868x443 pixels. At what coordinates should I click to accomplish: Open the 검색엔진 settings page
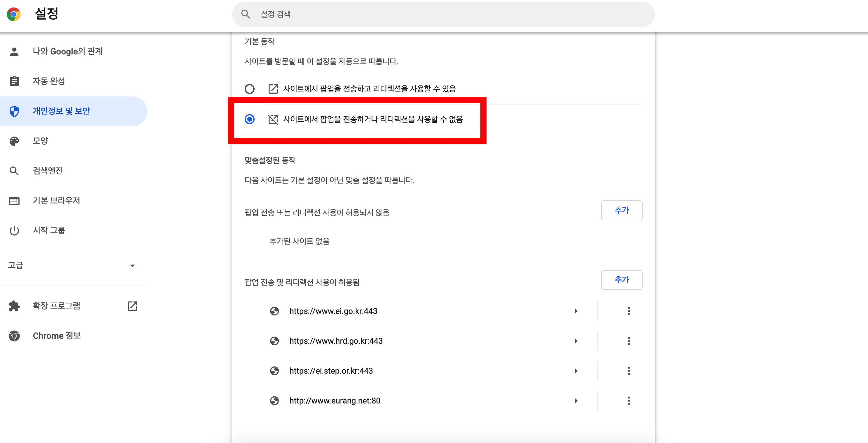[x=48, y=170]
